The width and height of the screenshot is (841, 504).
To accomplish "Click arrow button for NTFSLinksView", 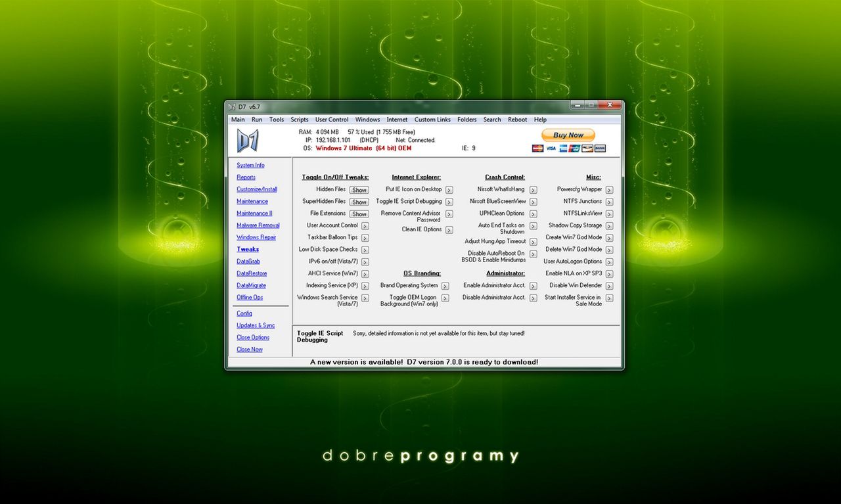I will click(x=609, y=214).
